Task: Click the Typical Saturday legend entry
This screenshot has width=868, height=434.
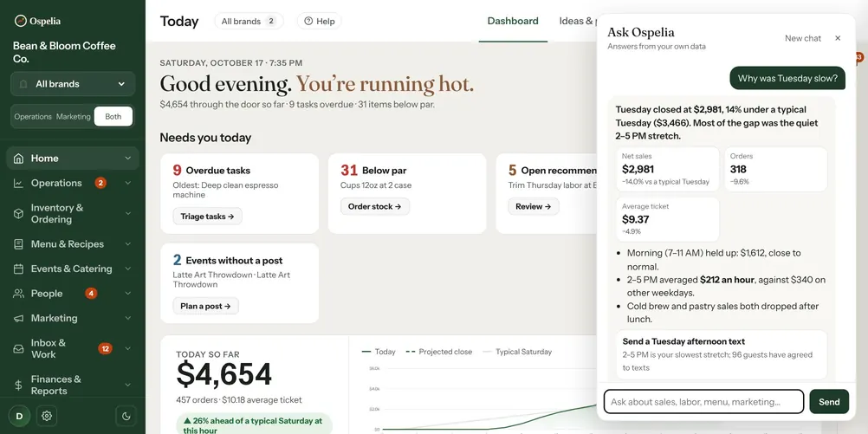Action: pos(517,352)
